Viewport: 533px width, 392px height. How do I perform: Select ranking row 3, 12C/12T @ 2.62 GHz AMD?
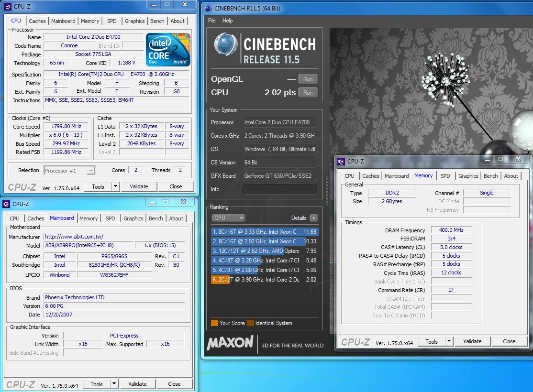pyautogui.click(x=265, y=251)
